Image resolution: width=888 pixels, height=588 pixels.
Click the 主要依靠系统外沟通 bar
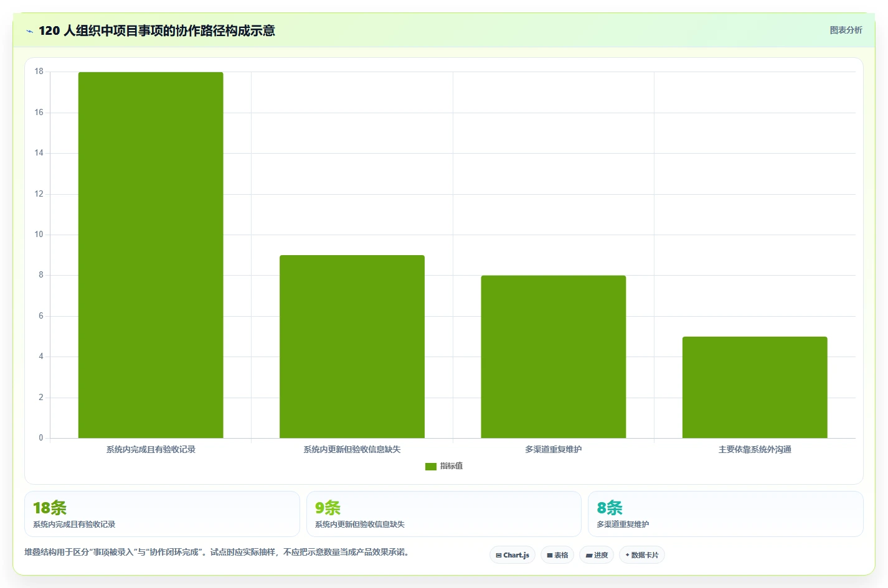tap(755, 387)
